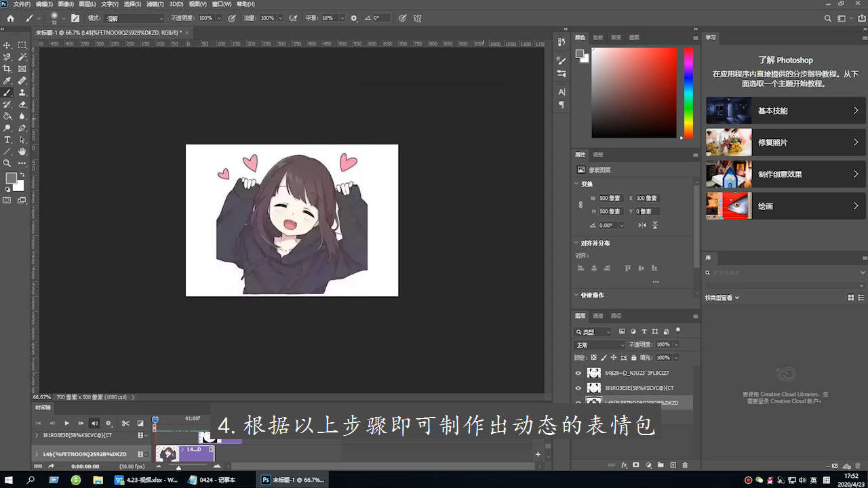Expand timeline track L4${%FETNOO9Q2S92B%DKZD
Viewport: 868px width, 488px height.
(x=37, y=454)
